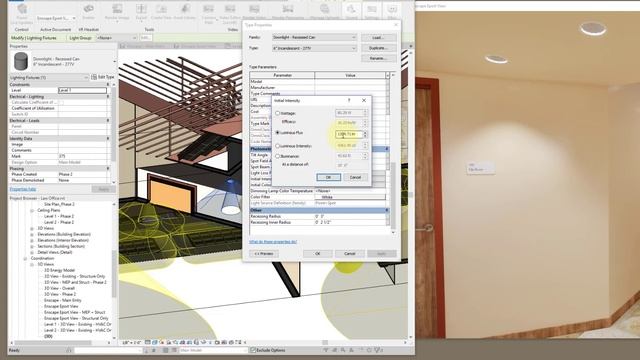Collapse the Coordination node in Project Browser

(x=25, y=258)
